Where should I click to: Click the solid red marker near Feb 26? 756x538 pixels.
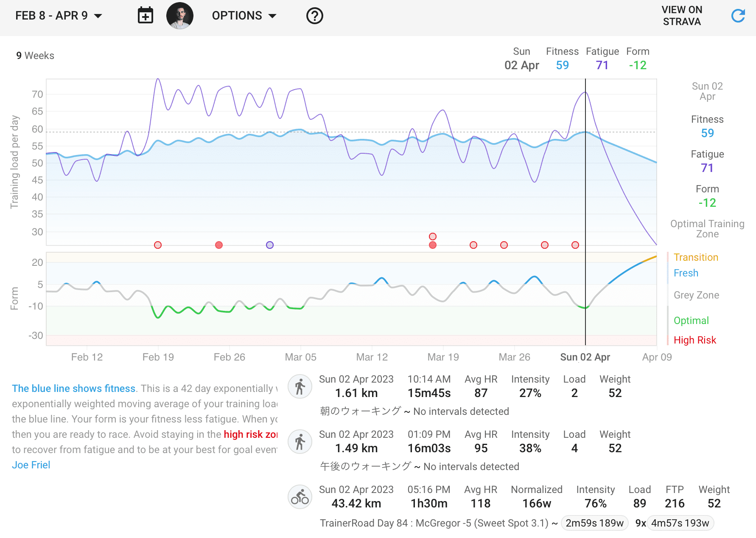pos(219,245)
